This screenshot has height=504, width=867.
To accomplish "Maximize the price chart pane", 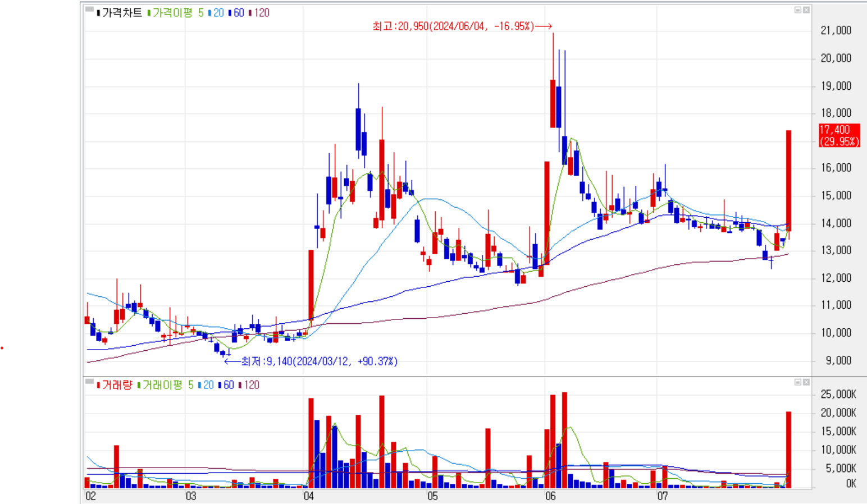I will [797, 10].
